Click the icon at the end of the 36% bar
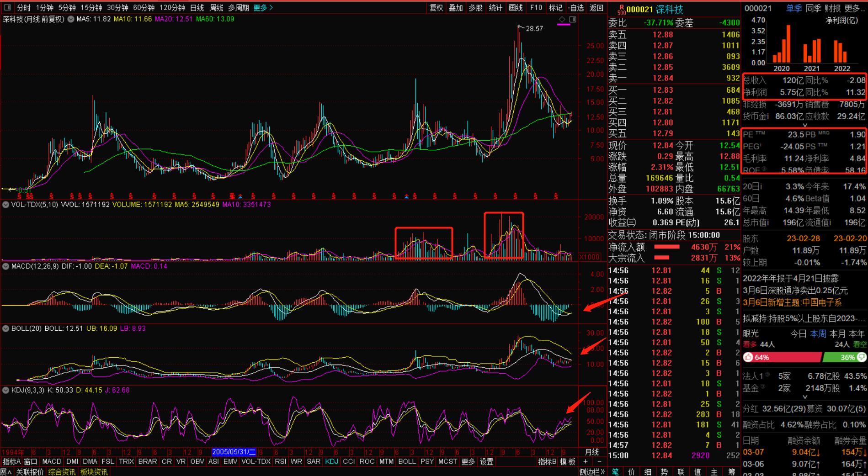868x476 pixels. tap(862, 357)
